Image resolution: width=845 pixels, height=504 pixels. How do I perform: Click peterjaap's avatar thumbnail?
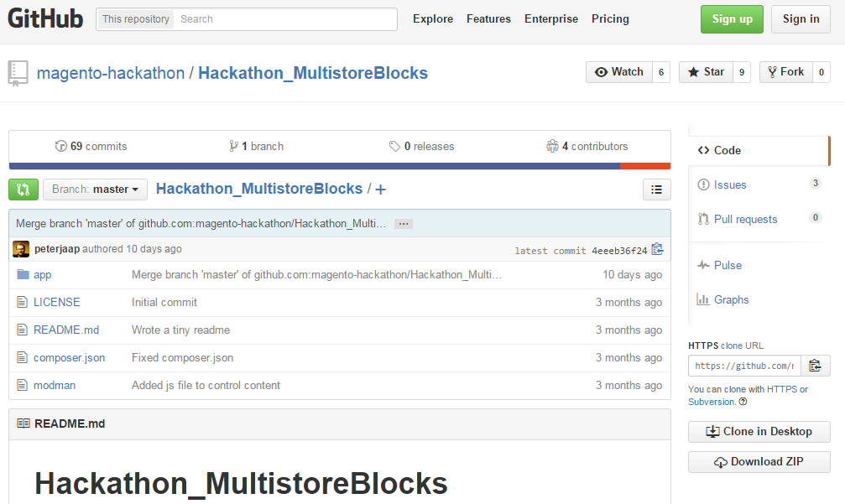[x=21, y=249]
